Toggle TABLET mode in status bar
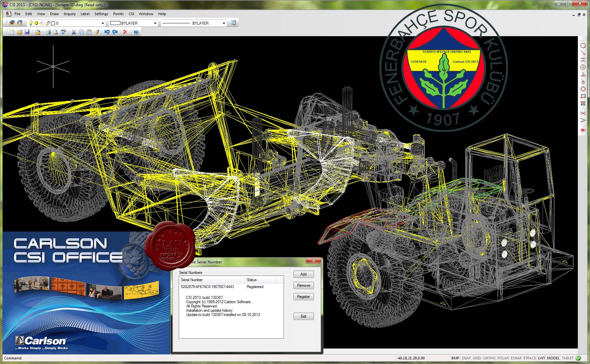The width and height of the screenshot is (590, 364). 568,358
